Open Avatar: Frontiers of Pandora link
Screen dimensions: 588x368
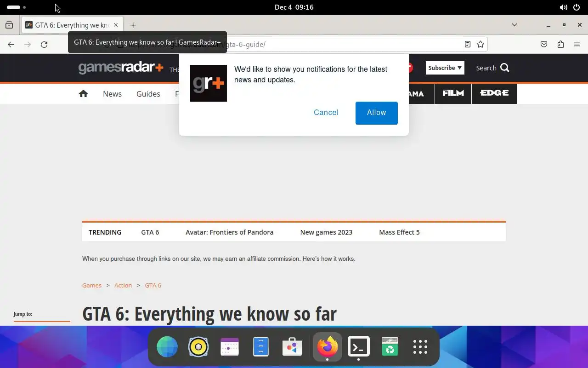[229, 232]
